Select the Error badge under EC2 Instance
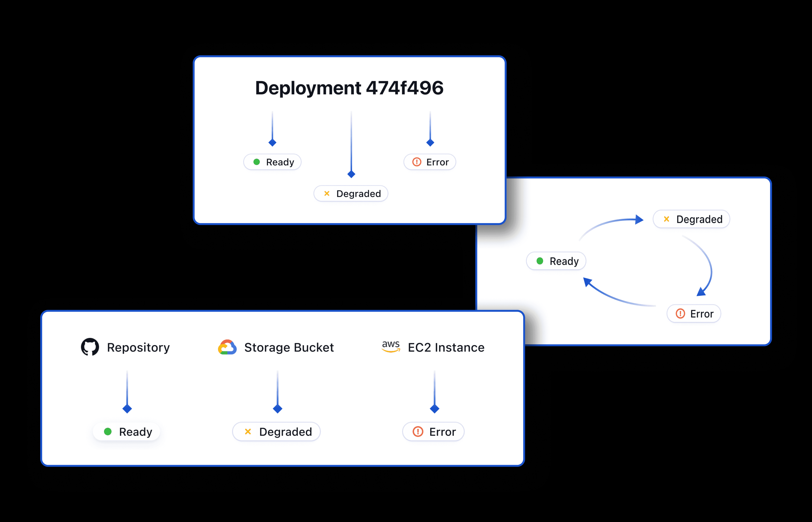Screen dimensions: 812x522 pyautogui.click(x=433, y=432)
